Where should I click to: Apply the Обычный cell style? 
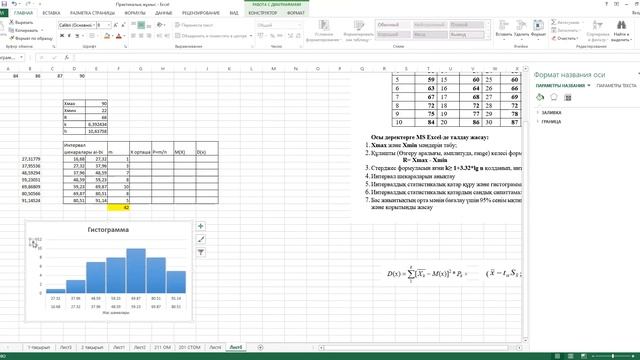393,25
